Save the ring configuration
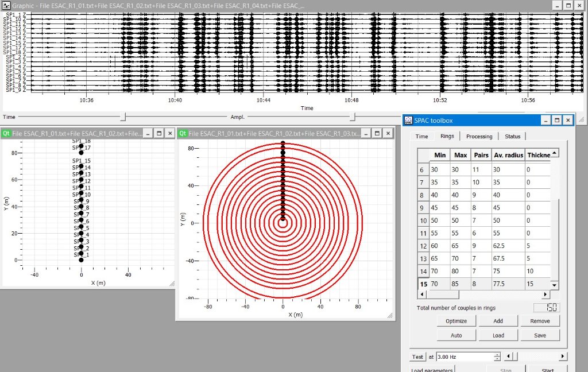 (x=540, y=335)
